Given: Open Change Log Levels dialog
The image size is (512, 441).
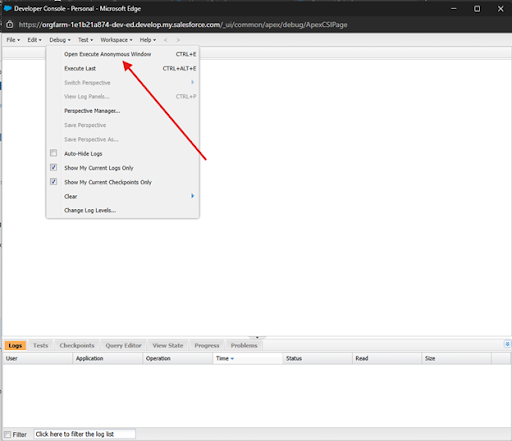Looking at the screenshot, I should (x=90, y=210).
